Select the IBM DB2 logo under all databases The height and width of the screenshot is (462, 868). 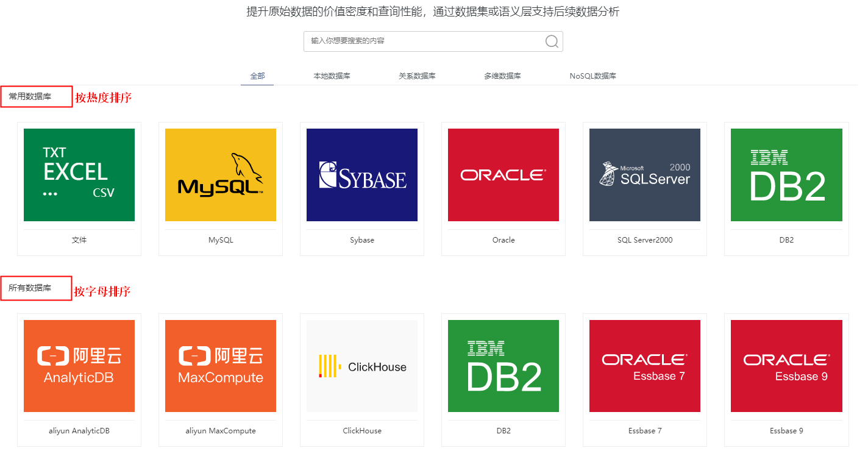coord(503,366)
